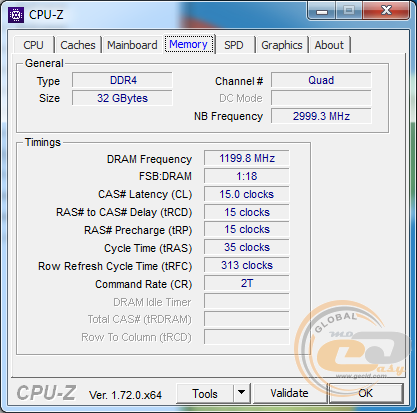
Task: Go to the SPD tab
Action: (x=234, y=45)
